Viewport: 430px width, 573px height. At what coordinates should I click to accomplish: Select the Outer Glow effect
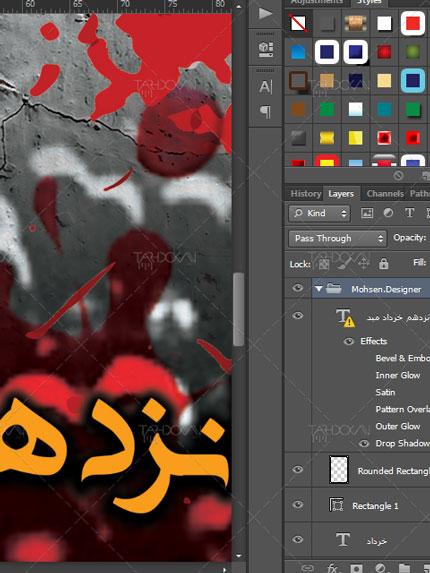tap(398, 426)
